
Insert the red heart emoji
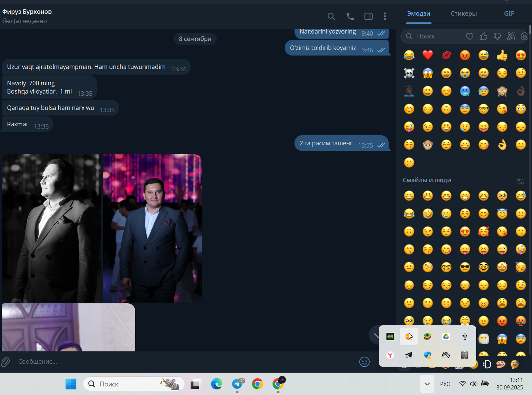(428, 55)
